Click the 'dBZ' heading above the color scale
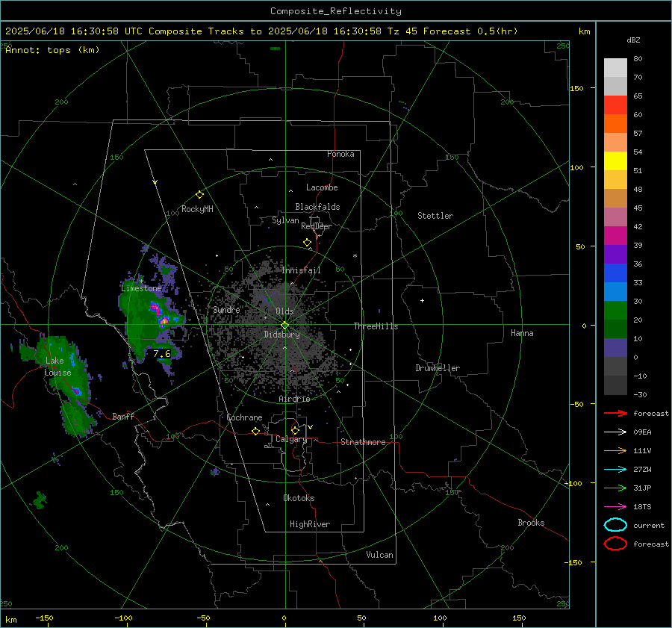This screenshot has height=628, width=672. coord(633,40)
